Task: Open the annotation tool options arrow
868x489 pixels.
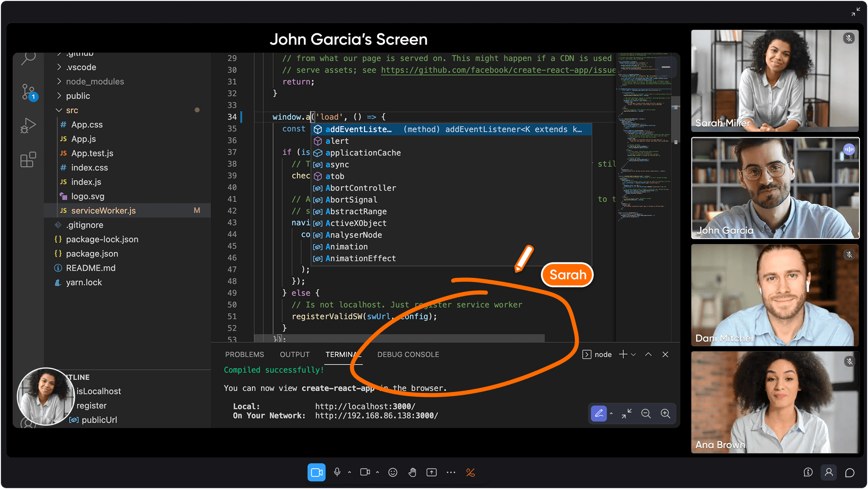Action: point(611,414)
